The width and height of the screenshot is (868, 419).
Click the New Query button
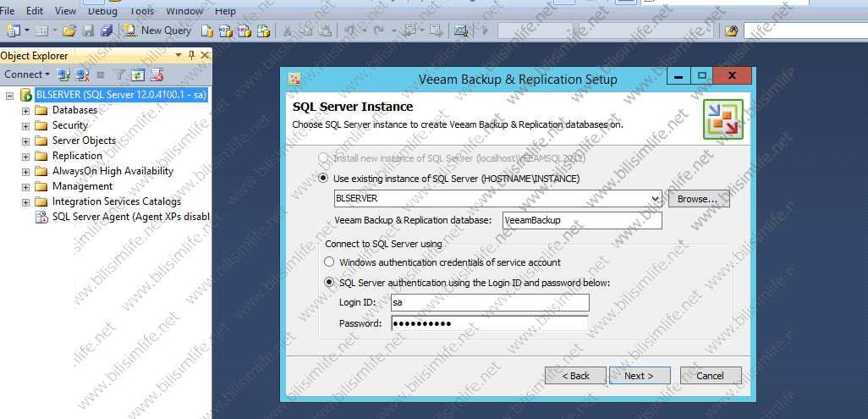[157, 30]
